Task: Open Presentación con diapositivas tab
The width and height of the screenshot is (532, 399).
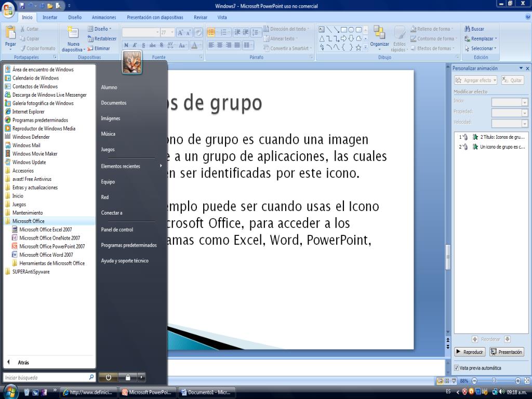Action: pyautogui.click(x=155, y=17)
